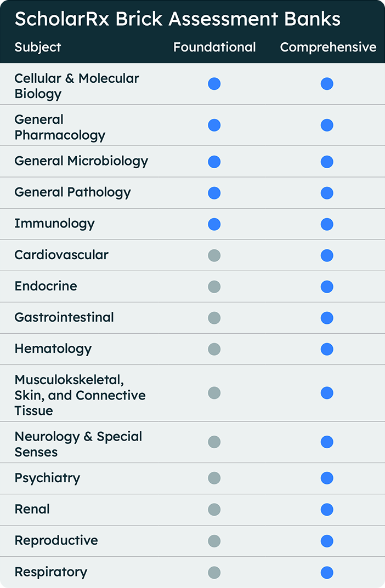Select the Musculoskeletal, Skin, and Connective Tissue label

[x=80, y=395]
